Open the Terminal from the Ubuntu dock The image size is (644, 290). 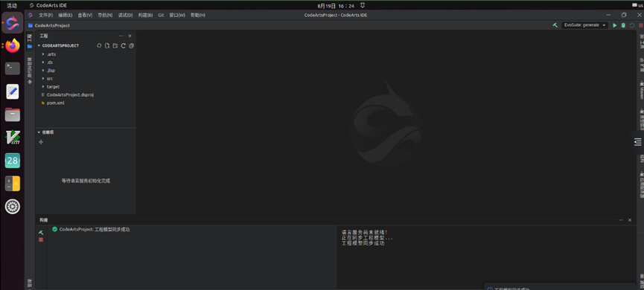tap(13, 68)
